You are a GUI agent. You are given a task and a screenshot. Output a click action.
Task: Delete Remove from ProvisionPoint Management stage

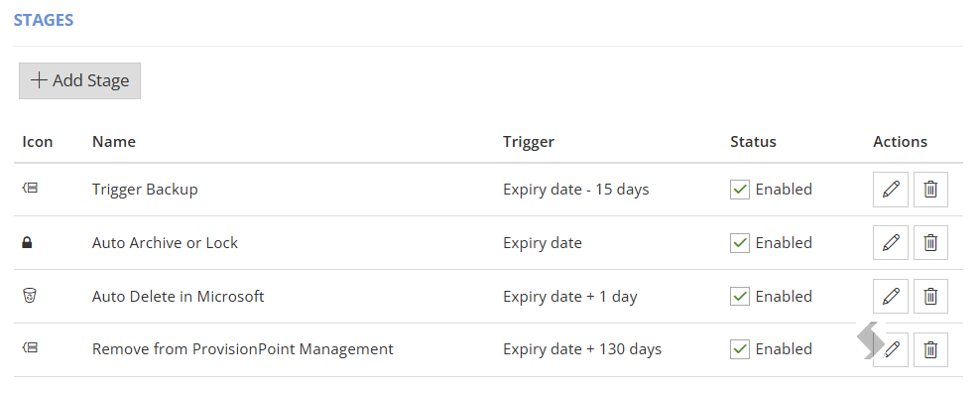(x=930, y=349)
